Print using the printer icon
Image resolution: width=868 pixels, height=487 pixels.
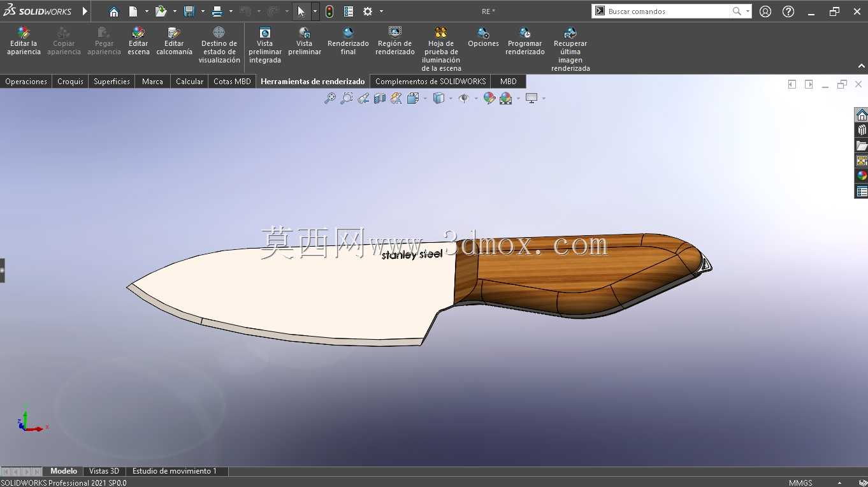point(217,11)
